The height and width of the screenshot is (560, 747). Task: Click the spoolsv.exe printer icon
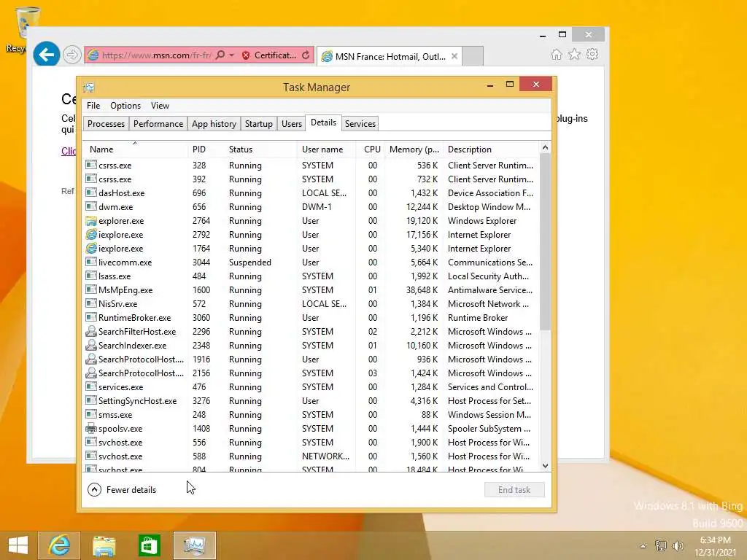91,428
